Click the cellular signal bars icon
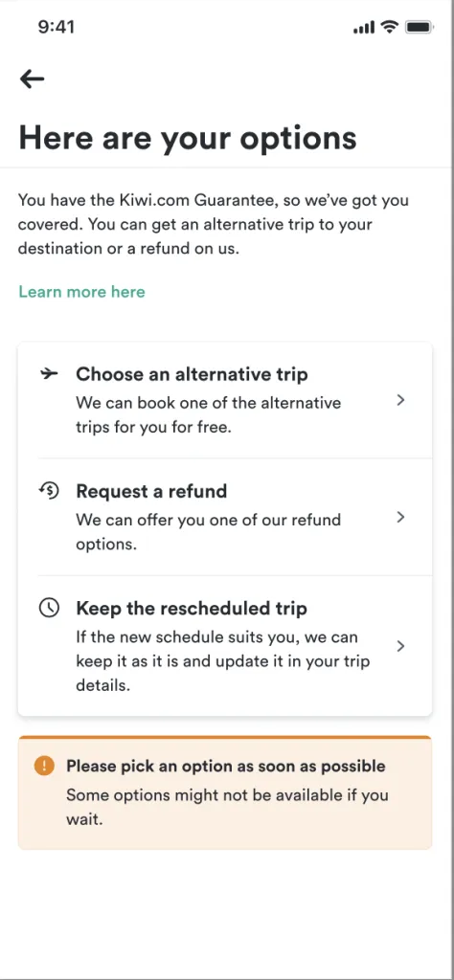Screen dimensions: 454x980 (x=364, y=28)
